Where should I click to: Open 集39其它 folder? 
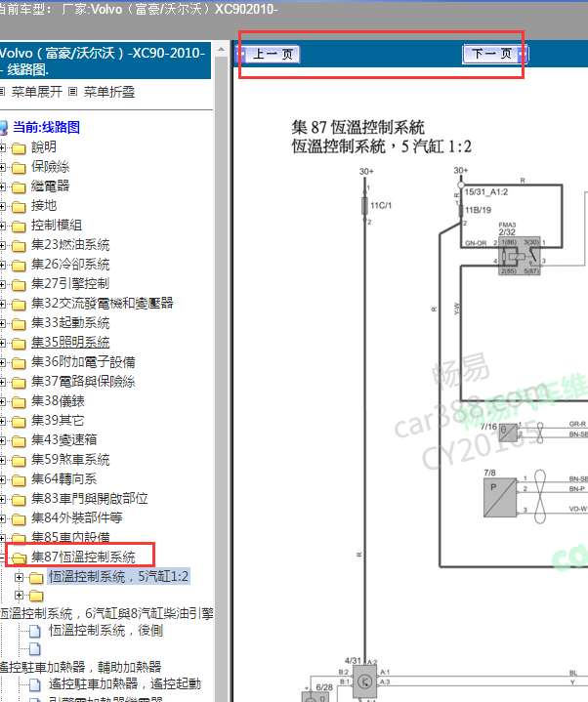(x=58, y=421)
